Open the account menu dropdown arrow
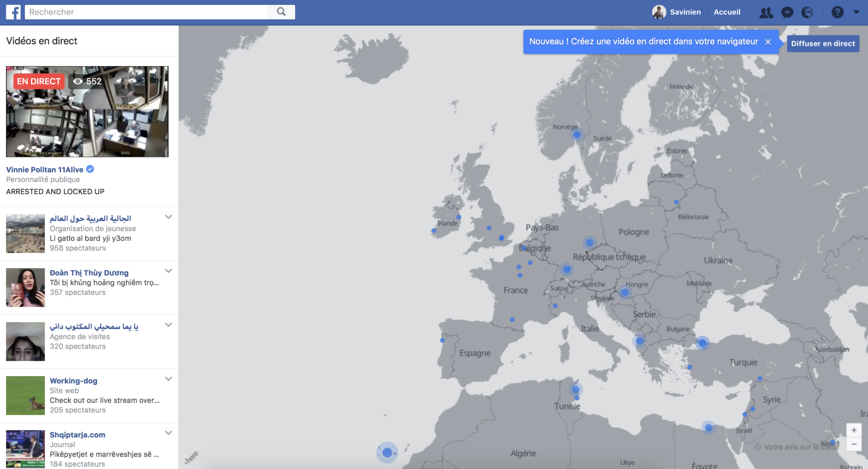This screenshot has width=868, height=469. click(x=857, y=12)
